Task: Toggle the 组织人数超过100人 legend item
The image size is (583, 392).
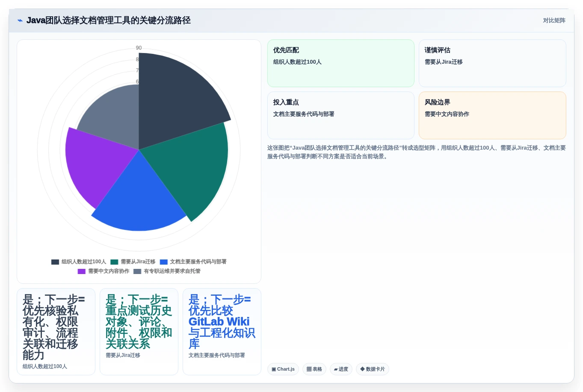Action: pyautogui.click(x=79, y=262)
